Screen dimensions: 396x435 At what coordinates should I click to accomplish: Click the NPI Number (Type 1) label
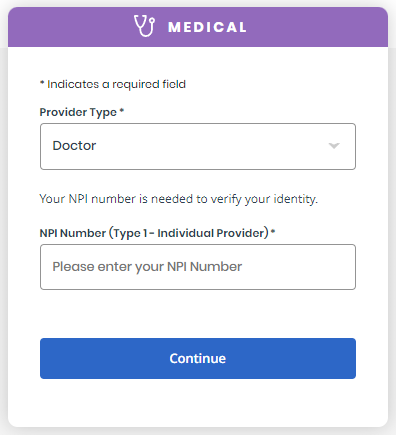154,233
